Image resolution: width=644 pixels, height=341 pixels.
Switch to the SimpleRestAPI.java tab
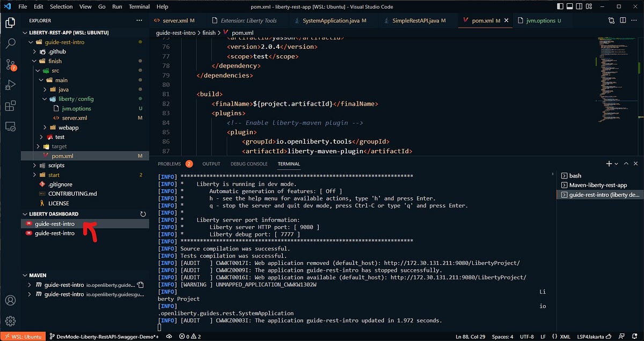419,20
